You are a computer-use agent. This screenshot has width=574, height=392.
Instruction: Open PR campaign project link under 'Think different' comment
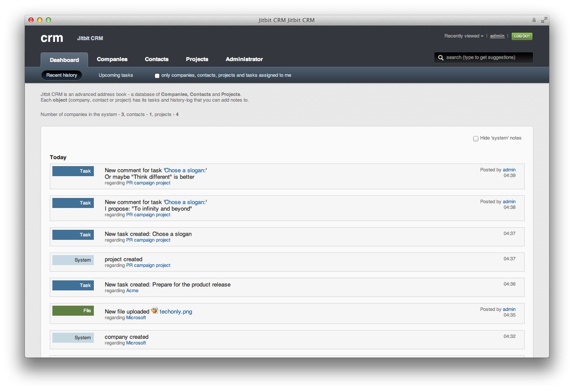tap(148, 183)
